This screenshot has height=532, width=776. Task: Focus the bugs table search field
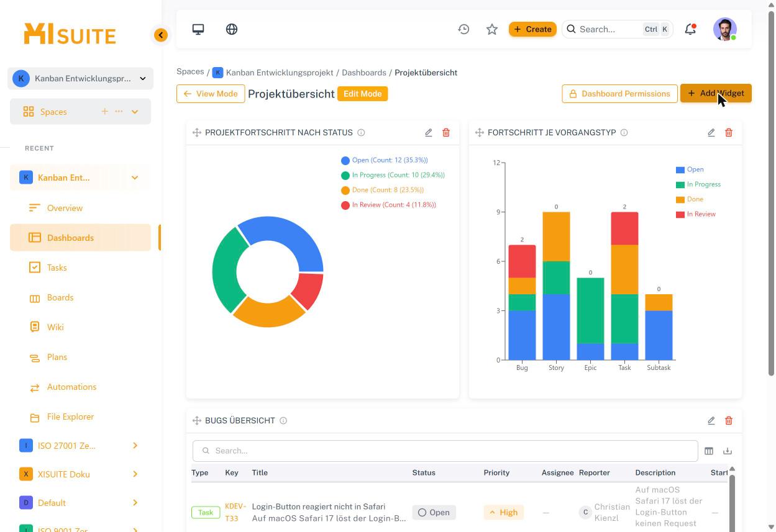point(445,451)
